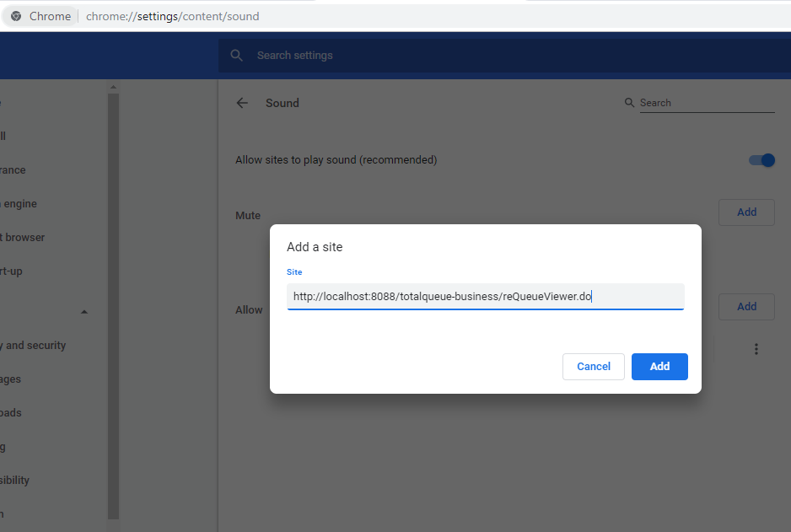Open the 'rt-up' sidebar item

[11, 271]
